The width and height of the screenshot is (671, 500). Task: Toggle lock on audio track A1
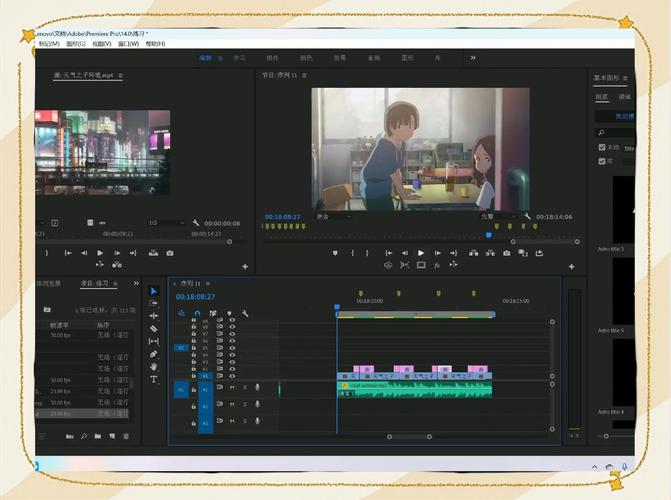click(x=193, y=389)
